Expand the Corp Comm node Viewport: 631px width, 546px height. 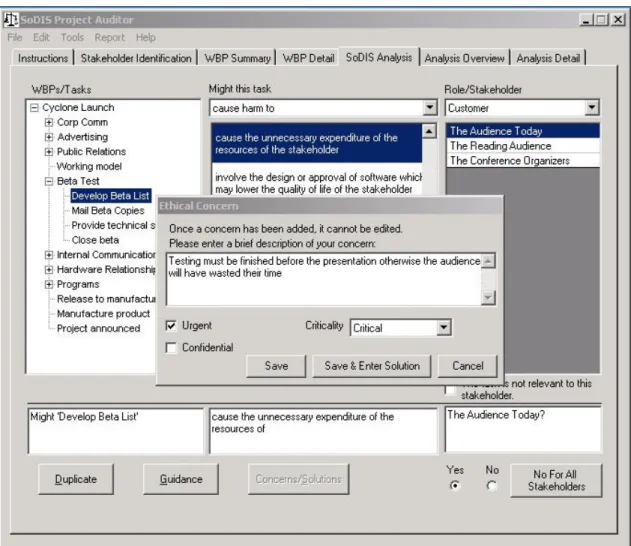pos(49,122)
